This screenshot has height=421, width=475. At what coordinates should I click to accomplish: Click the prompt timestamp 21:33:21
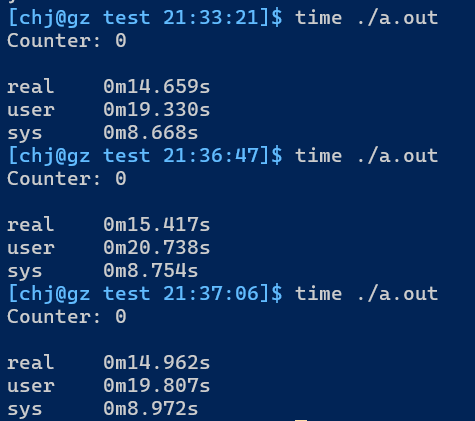pos(211,17)
